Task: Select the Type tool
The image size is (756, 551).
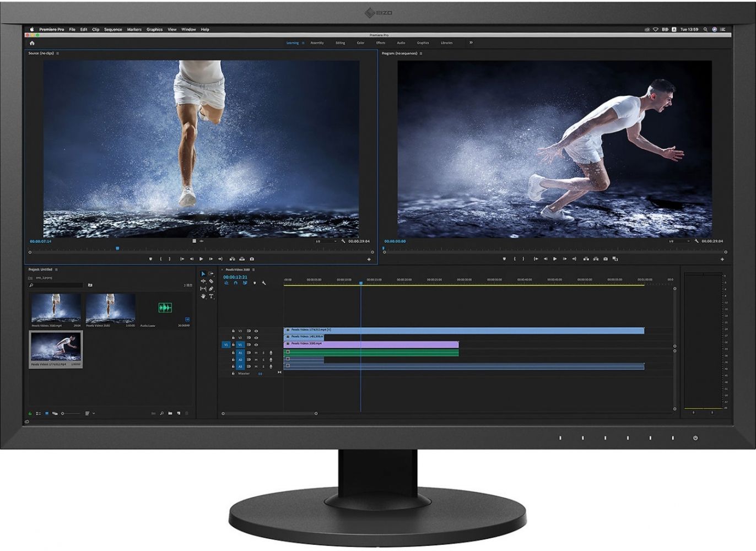Action: 211,296
